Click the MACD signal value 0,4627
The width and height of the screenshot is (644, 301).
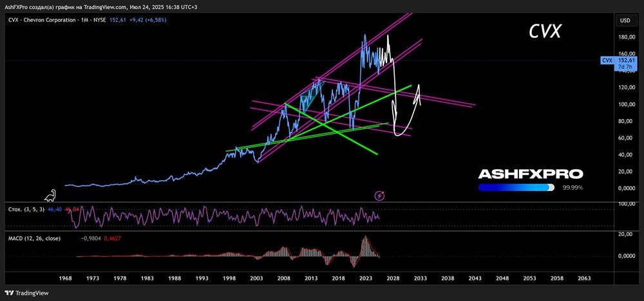click(x=112, y=238)
